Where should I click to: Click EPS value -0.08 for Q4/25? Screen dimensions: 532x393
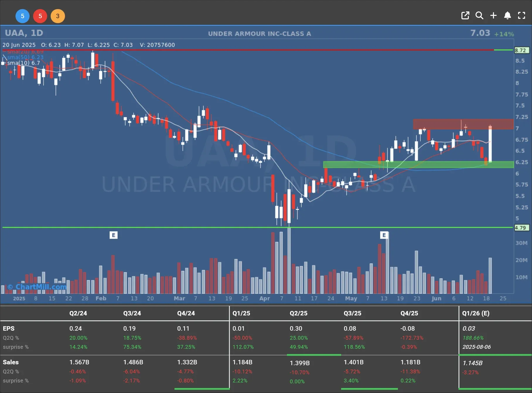click(x=408, y=329)
